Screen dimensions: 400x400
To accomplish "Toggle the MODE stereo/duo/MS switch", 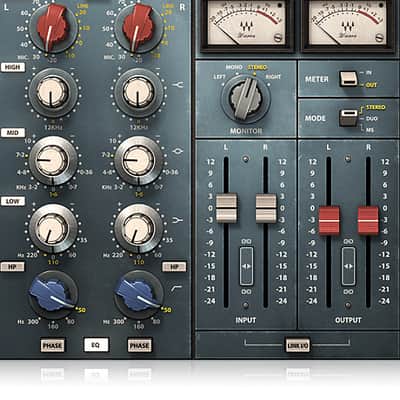I will point(348,118).
